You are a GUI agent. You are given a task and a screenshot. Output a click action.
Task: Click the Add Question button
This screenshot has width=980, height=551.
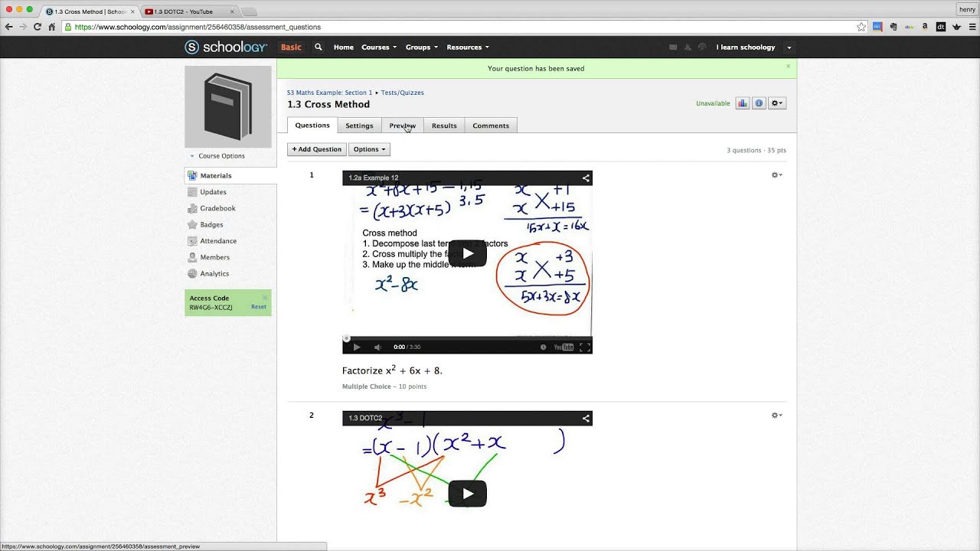click(x=317, y=149)
